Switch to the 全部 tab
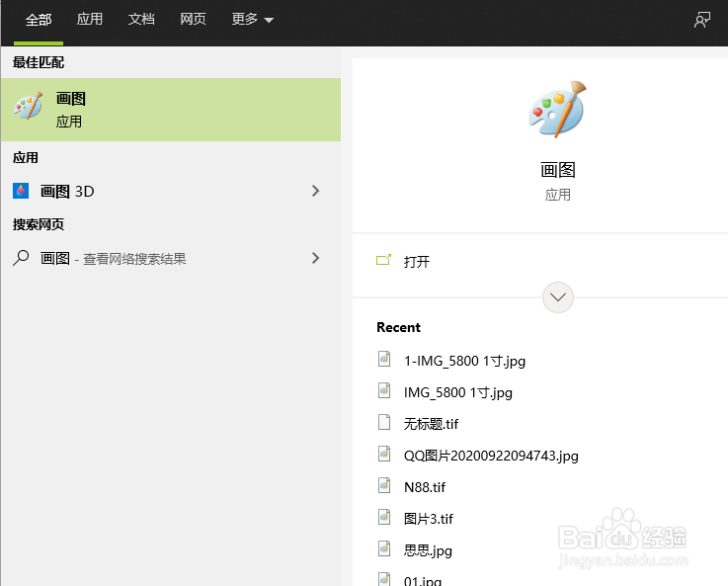Image resolution: width=728 pixels, height=586 pixels. tap(39, 20)
